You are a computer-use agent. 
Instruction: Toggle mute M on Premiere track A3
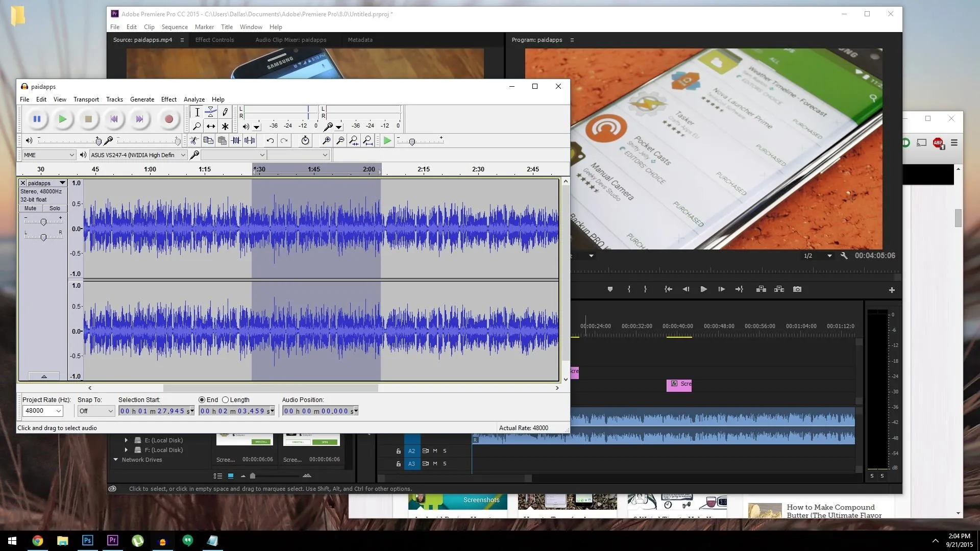click(435, 464)
